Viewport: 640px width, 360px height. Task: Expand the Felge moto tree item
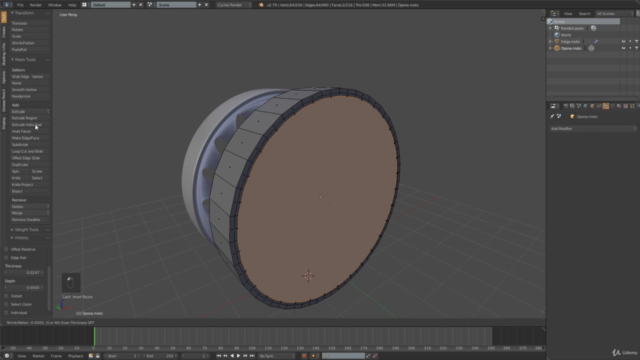click(551, 42)
